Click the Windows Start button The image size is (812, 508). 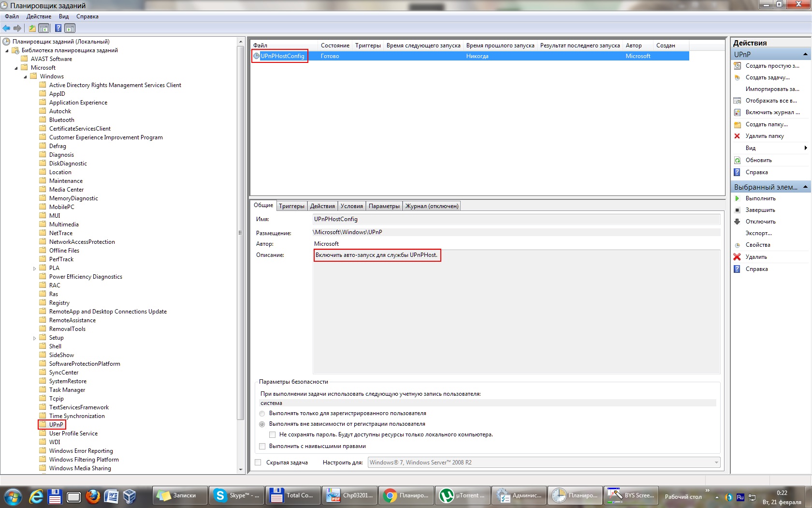point(13,496)
